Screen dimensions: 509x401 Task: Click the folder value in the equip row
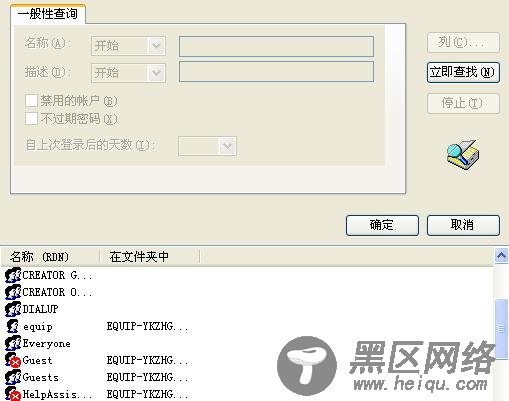147,326
